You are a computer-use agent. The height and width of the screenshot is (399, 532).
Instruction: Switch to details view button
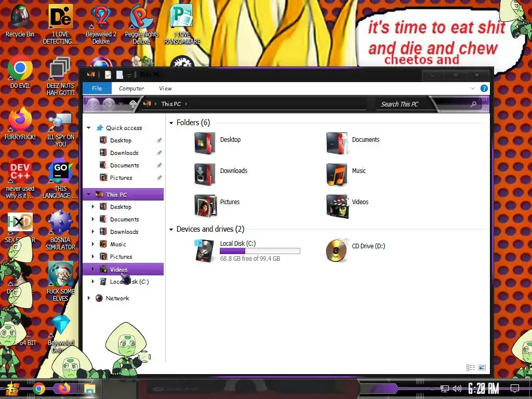click(471, 367)
